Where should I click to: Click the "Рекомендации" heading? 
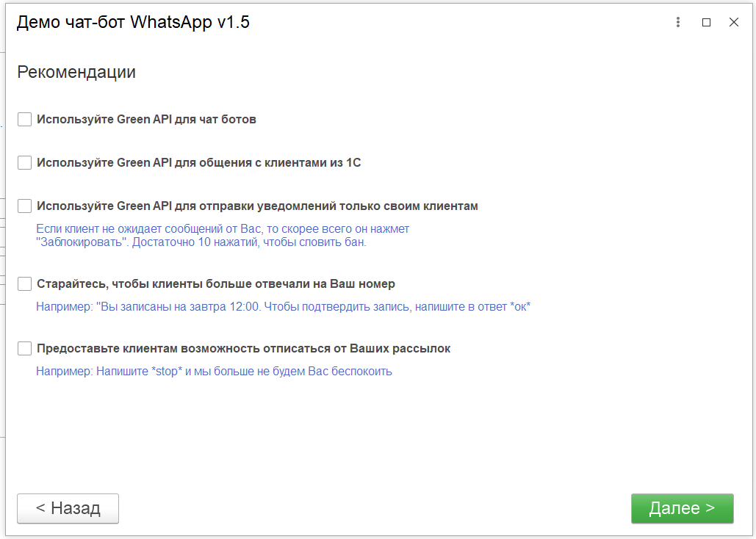pos(77,72)
